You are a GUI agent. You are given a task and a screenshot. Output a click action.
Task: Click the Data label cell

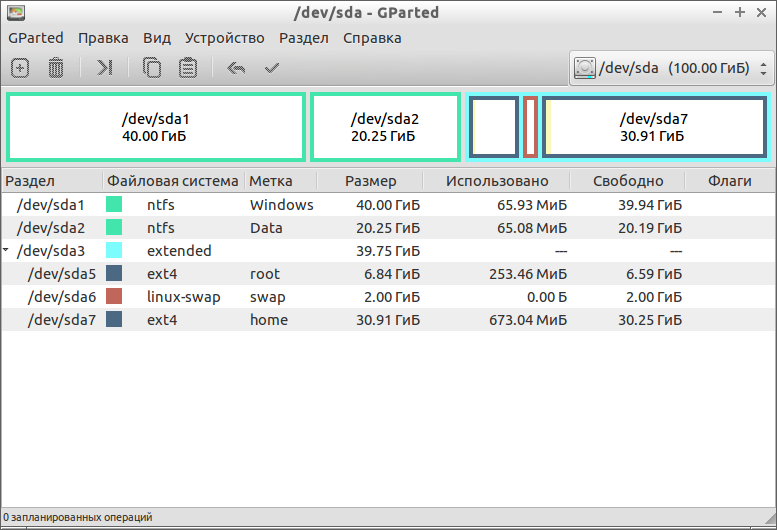(x=266, y=228)
